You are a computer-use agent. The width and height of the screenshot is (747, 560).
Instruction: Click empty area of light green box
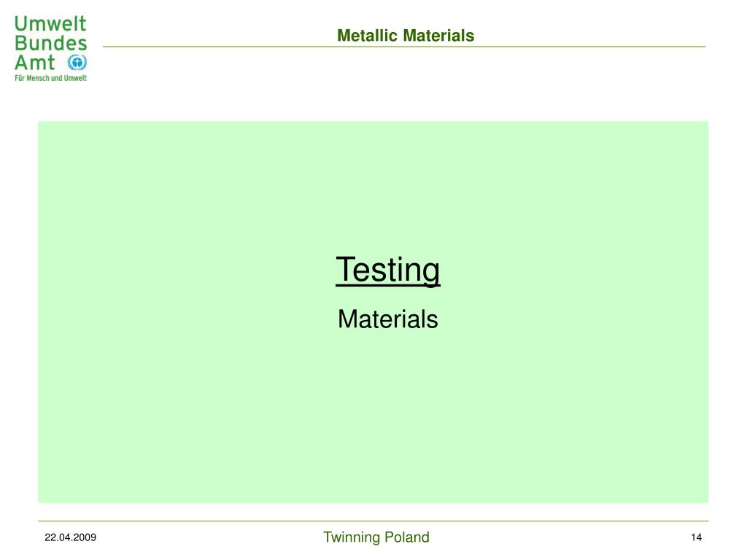[190, 405]
